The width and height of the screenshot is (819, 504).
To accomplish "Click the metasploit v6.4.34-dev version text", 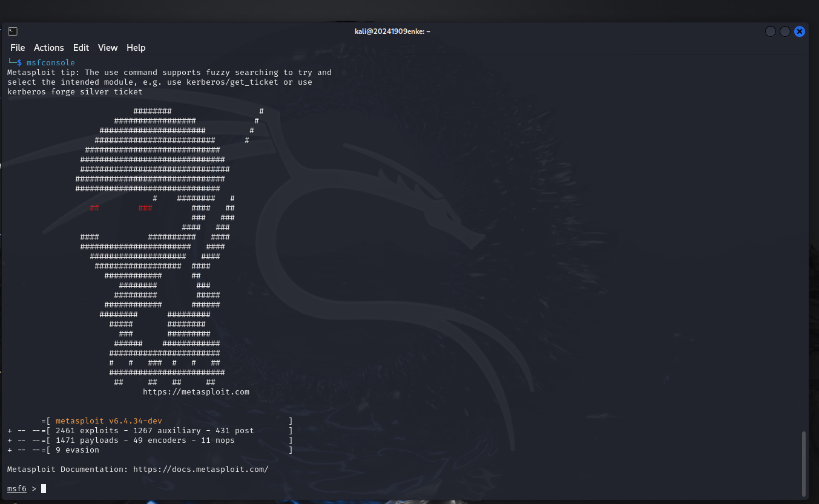I will [109, 421].
